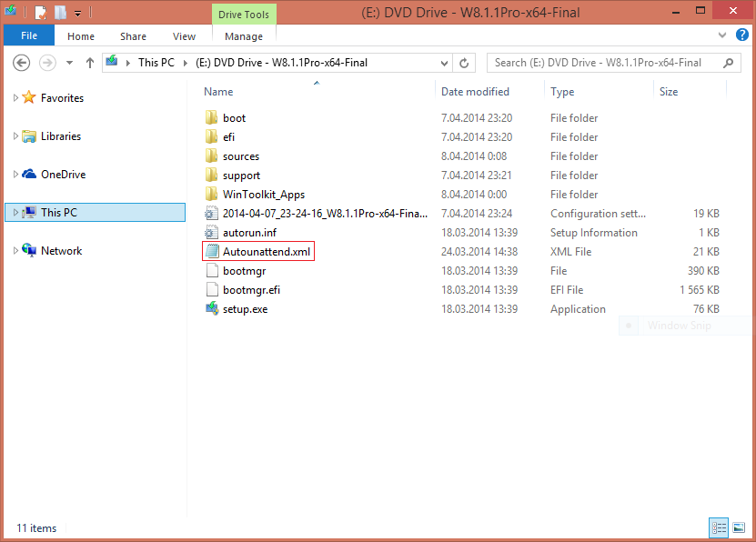Image resolution: width=756 pixels, height=542 pixels.
Task: Click the OneDrive cloud icon
Action: [29, 174]
